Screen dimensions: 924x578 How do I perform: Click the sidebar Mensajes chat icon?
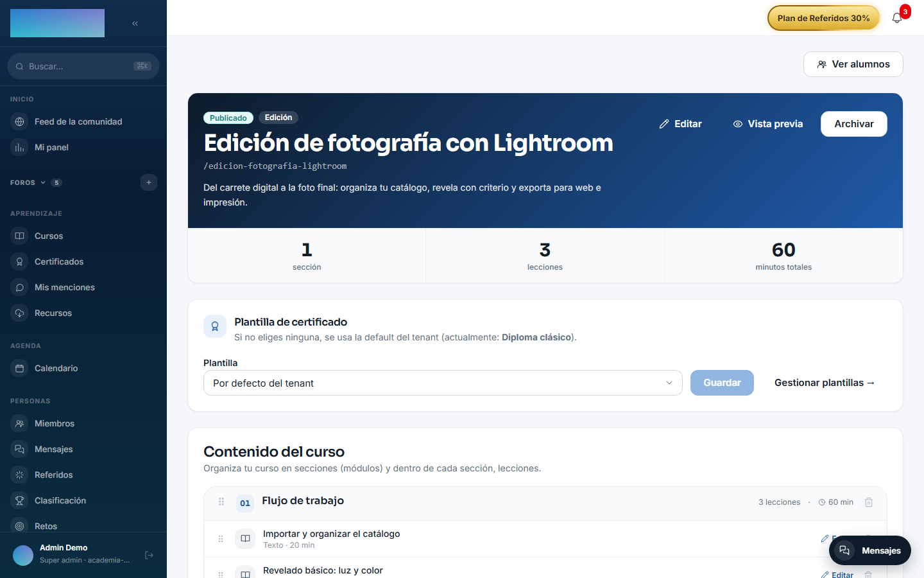pyautogui.click(x=20, y=449)
